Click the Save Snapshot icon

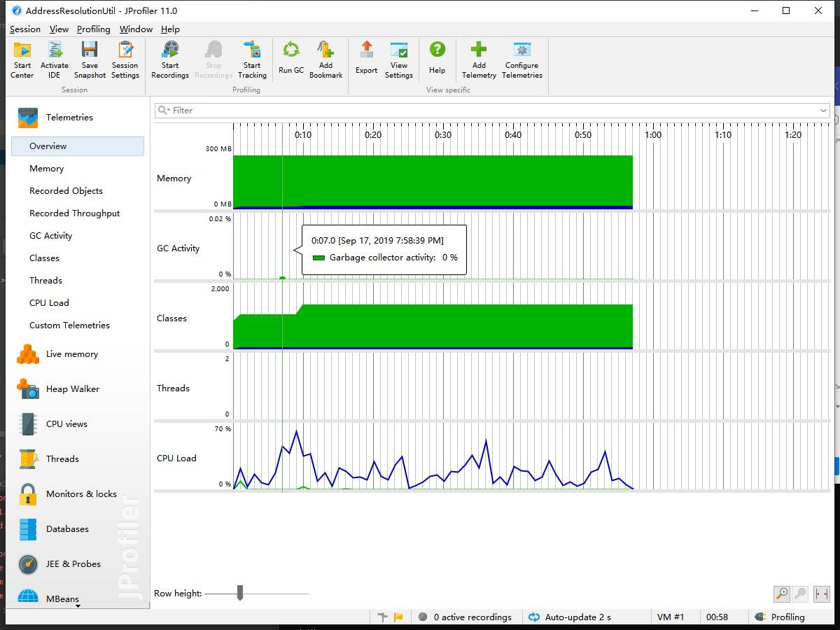coord(90,50)
